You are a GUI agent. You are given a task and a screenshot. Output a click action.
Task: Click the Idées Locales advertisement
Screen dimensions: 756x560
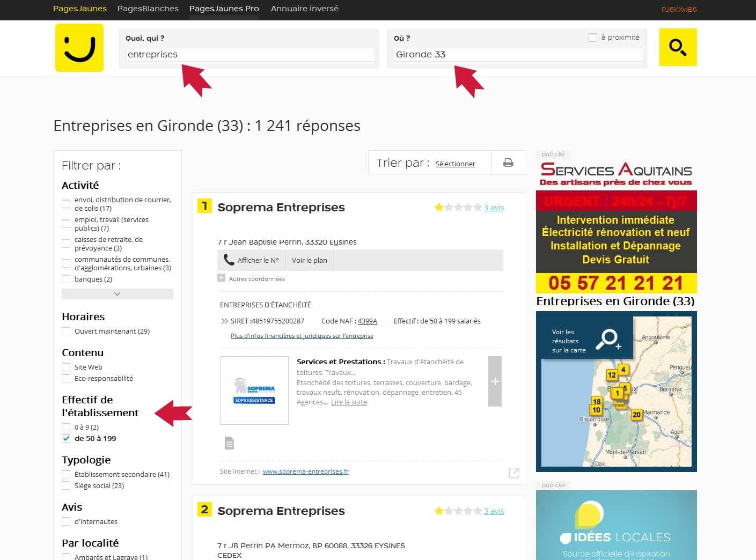616,525
